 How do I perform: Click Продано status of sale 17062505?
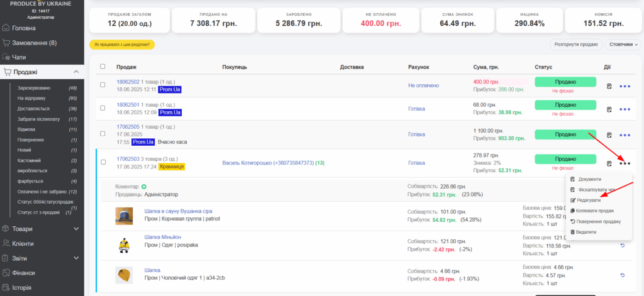pos(565,134)
